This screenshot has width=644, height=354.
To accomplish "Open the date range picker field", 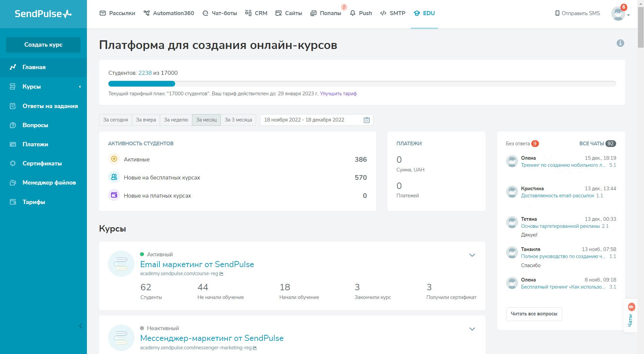I will point(316,120).
